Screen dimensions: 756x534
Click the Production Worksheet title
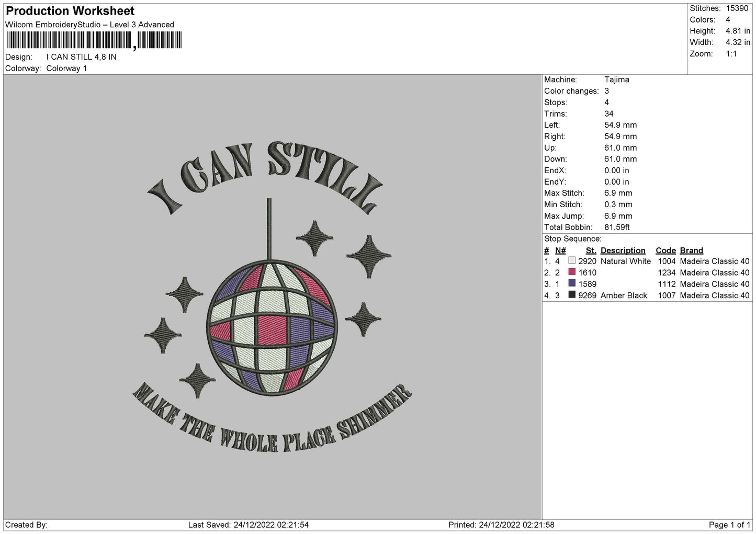(x=70, y=11)
